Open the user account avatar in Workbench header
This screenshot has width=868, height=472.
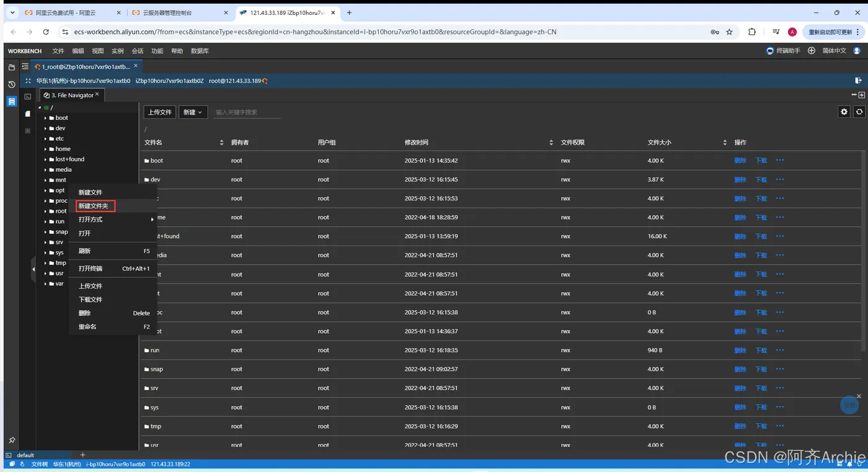858,51
